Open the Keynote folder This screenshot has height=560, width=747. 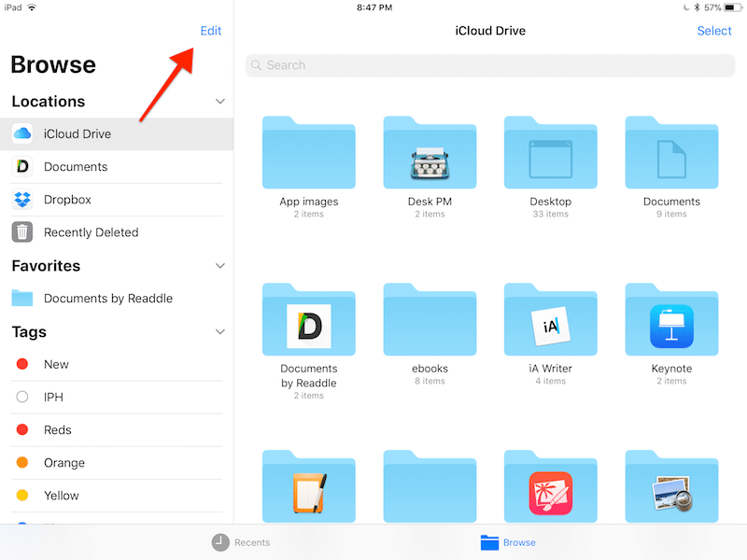tap(671, 320)
